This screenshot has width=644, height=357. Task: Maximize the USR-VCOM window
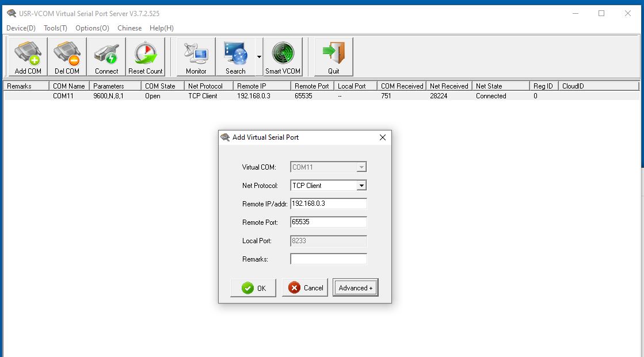pos(601,14)
